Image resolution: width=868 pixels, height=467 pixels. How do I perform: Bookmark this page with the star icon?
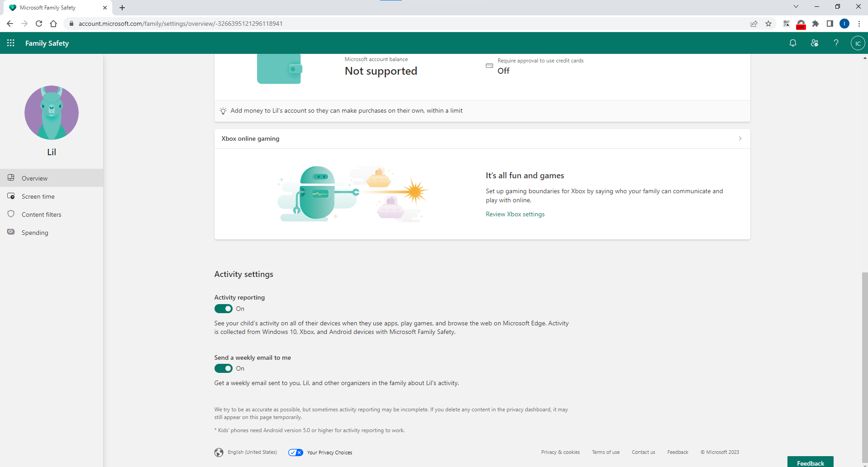point(768,24)
